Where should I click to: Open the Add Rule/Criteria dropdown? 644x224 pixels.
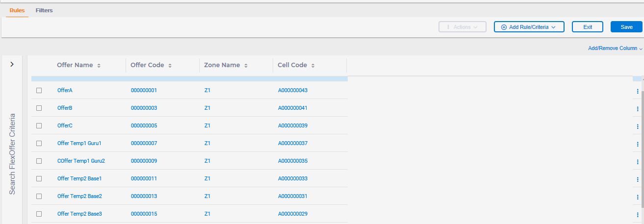(529, 27)
